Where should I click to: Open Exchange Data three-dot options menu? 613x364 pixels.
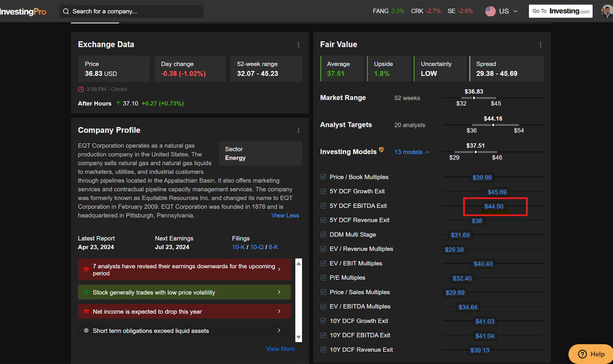[x=298, y=45]
